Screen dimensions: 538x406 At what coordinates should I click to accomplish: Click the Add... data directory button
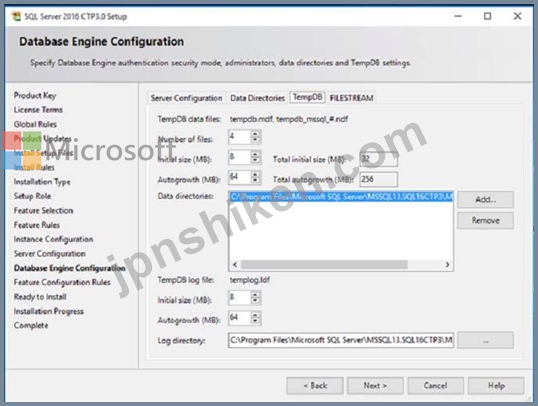pos(485,199)
